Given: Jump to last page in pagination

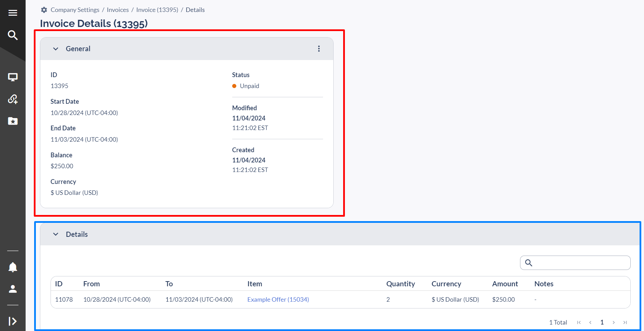Looking at the screenshot, I should coord(625,322).
